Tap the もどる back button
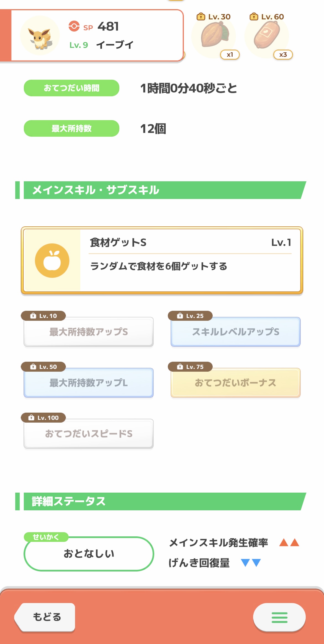Screen dimensions: 324x644 [x=46, y=617]
